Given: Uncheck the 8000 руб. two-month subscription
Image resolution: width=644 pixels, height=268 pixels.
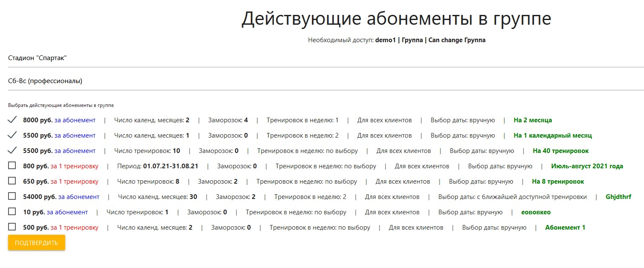Looking at the screenshot, I should (x=12, y=120).
